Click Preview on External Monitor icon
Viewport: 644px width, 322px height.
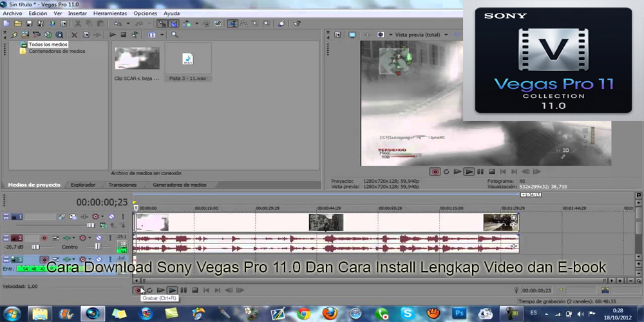pyautogui.click(x=352, y=35)
